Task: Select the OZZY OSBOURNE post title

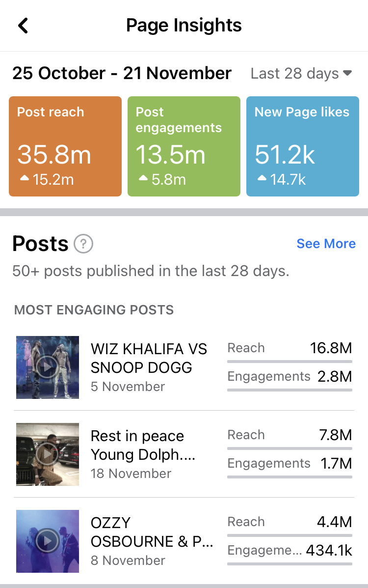Action: click(x=152, y=532)
